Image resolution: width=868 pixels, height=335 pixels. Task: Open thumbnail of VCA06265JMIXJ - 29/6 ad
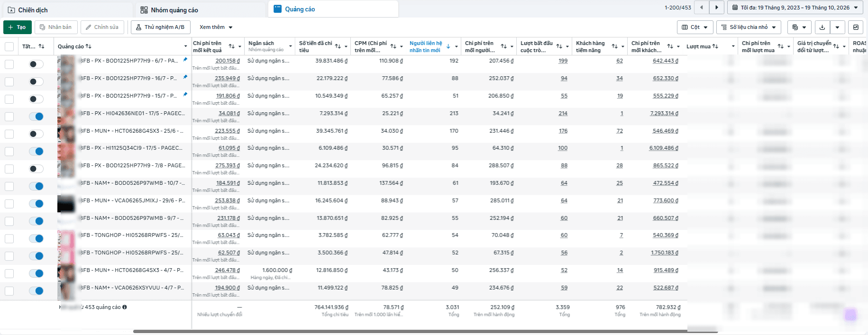(x=66, y=204)
